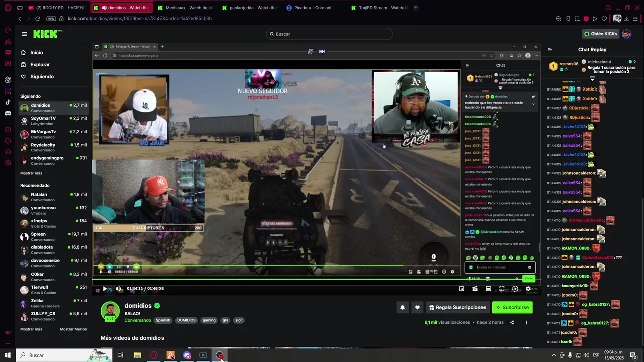The width and height of the screenshot is (644, 362).
Task: Collapse recommended list with Mostrar Menos
Action: 73,329
